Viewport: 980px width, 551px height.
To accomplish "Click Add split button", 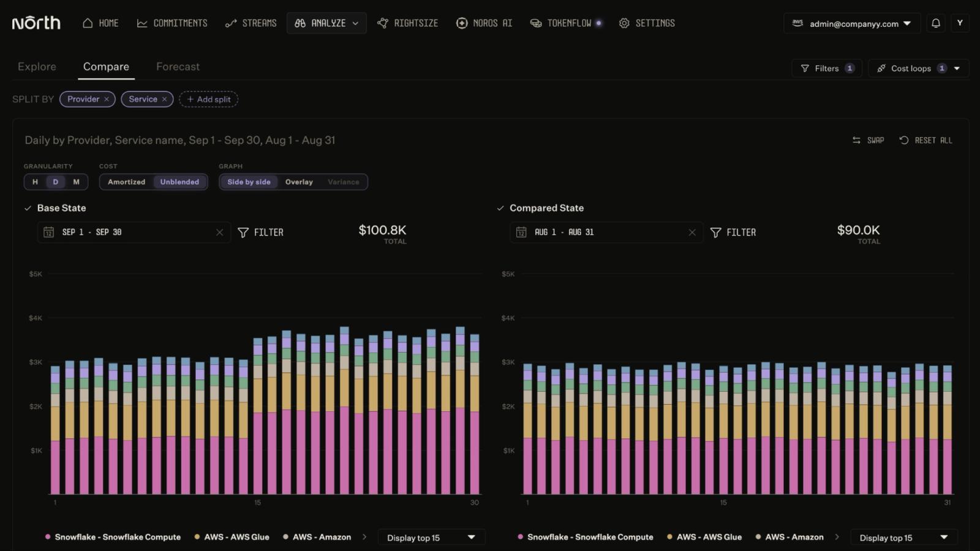I will coord(209,99).
